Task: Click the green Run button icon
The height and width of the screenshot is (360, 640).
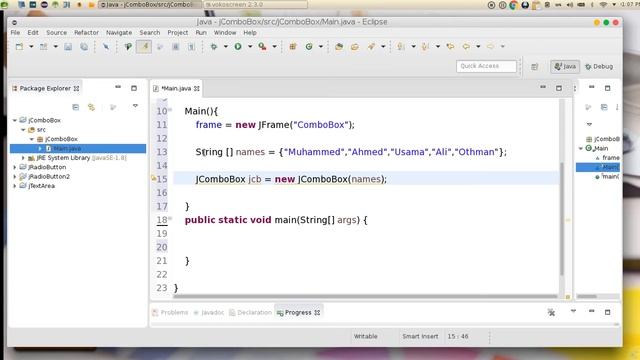Action: [238, 47]
